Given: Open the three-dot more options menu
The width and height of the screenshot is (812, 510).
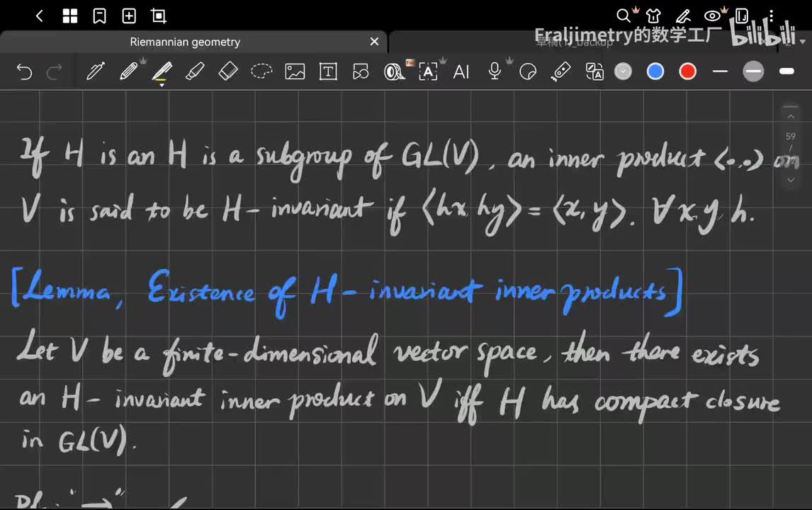Looking at the screenshot, I should 771,16.
